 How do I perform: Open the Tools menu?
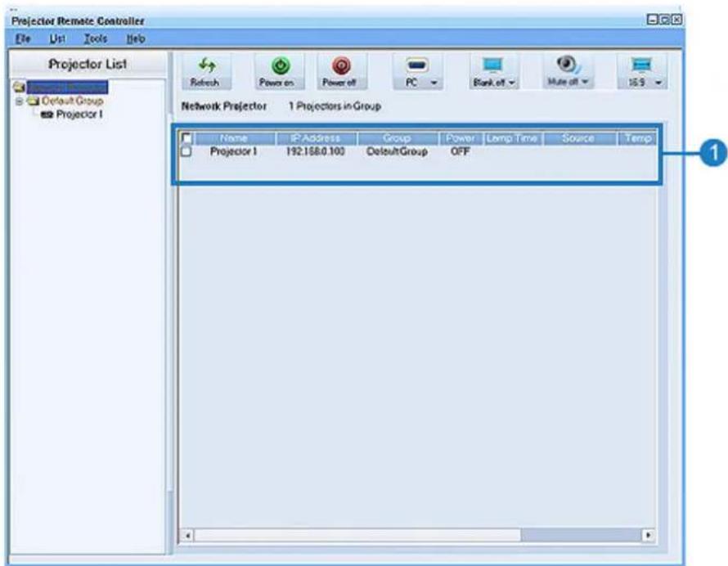[96, 39]
